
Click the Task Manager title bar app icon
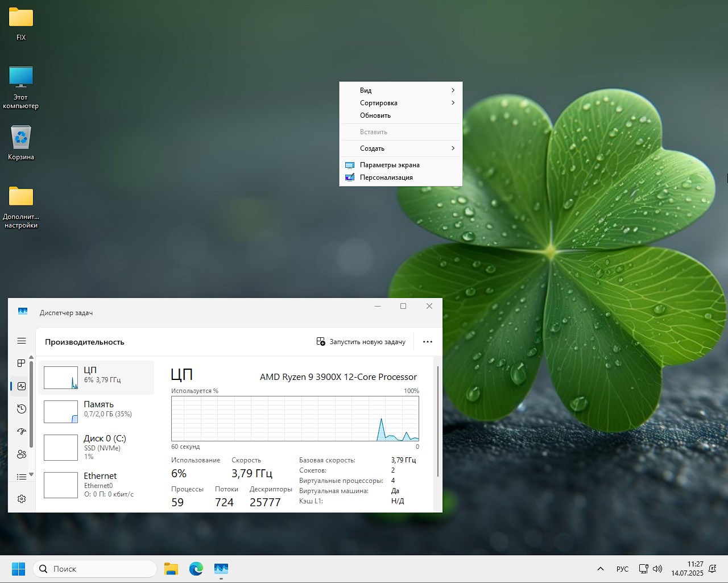(x=23, y=312)
